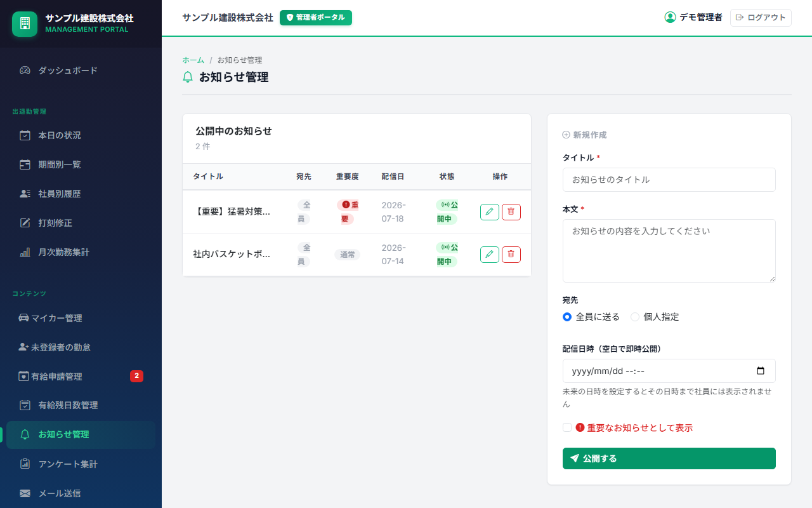Click the デモ管理者 user name

[701, 18]
